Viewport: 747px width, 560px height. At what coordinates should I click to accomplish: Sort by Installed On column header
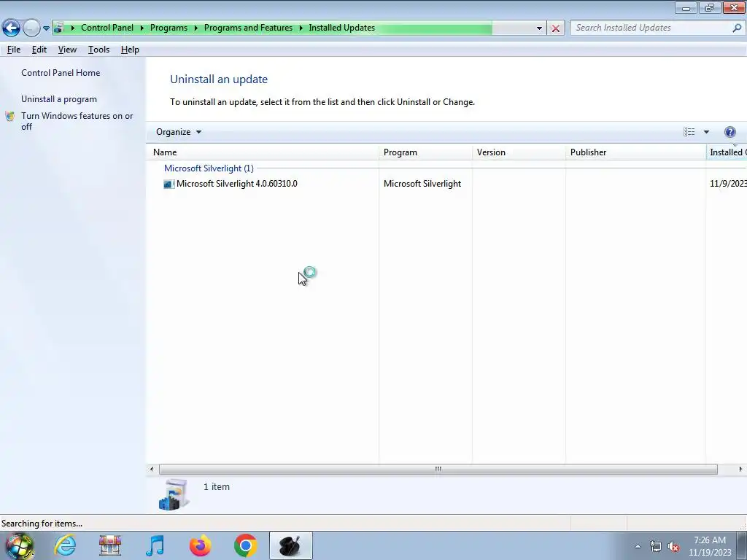(727, 152)
